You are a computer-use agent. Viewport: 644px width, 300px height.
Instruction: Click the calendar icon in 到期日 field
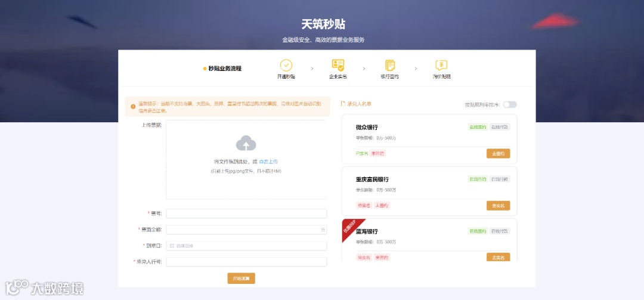pyautogui.click(x=172, y=246)
